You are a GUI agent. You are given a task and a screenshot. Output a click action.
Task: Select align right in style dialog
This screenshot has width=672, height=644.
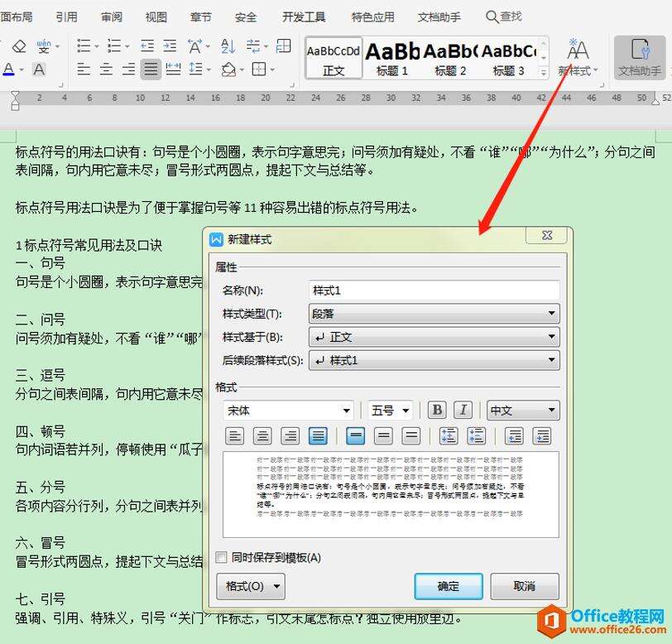coord(290,435)
